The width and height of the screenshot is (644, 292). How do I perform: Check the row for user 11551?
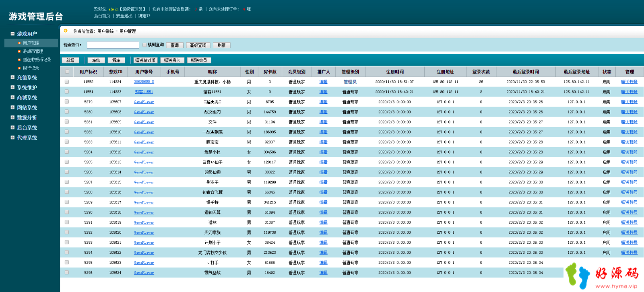point(67,92)
